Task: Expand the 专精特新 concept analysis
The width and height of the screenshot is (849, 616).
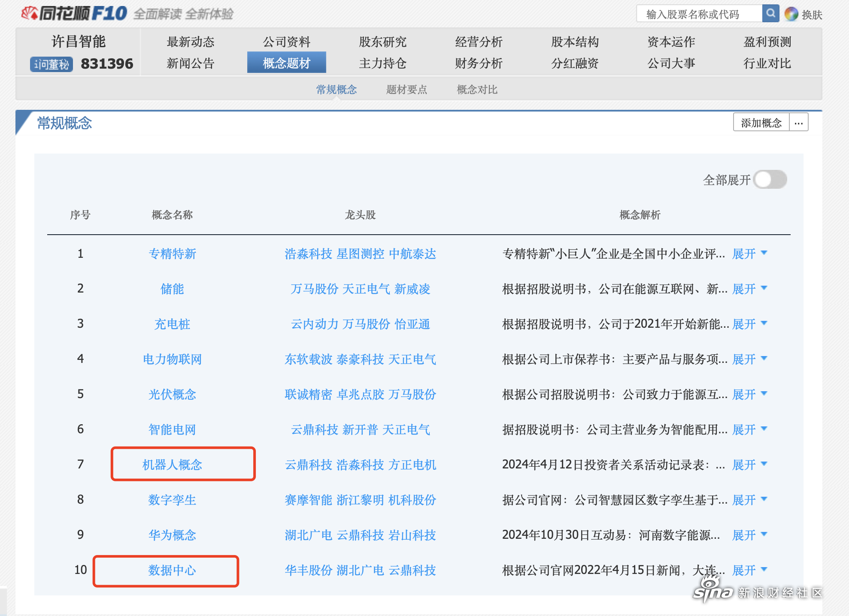Action: click(x=749, y=254)
